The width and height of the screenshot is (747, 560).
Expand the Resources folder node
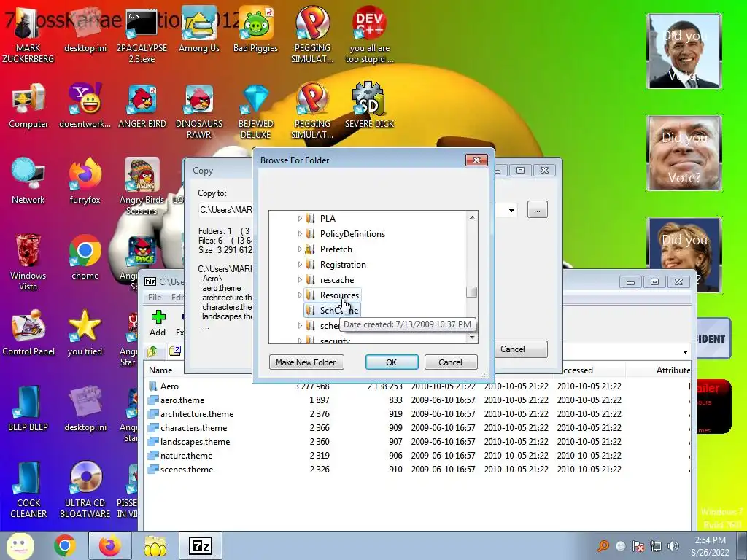point(300,295)
